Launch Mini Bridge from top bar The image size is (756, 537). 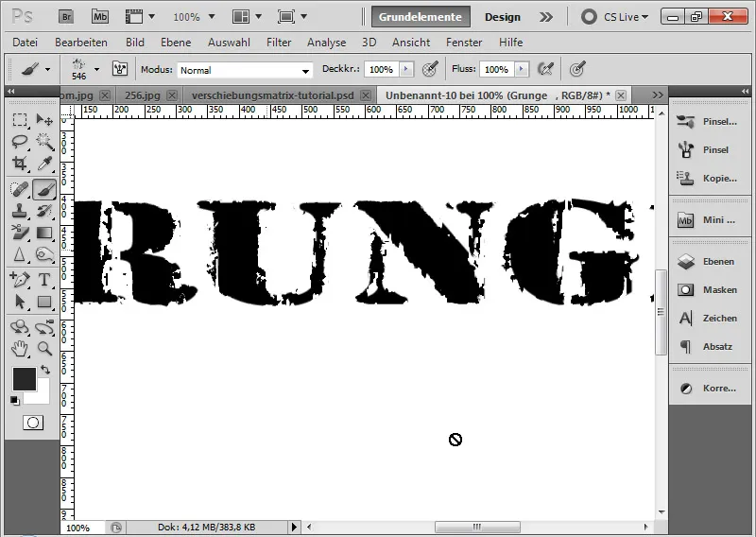(x=100, y=17)
